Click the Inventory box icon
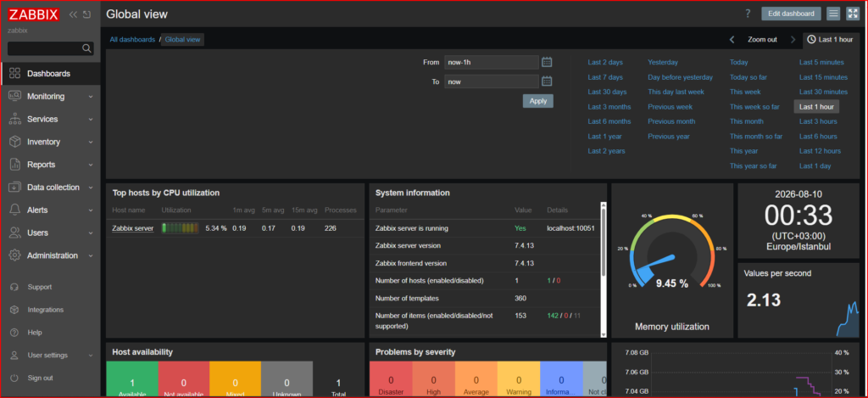The width and height of the screenshot is (868, 398). [15, 142]
